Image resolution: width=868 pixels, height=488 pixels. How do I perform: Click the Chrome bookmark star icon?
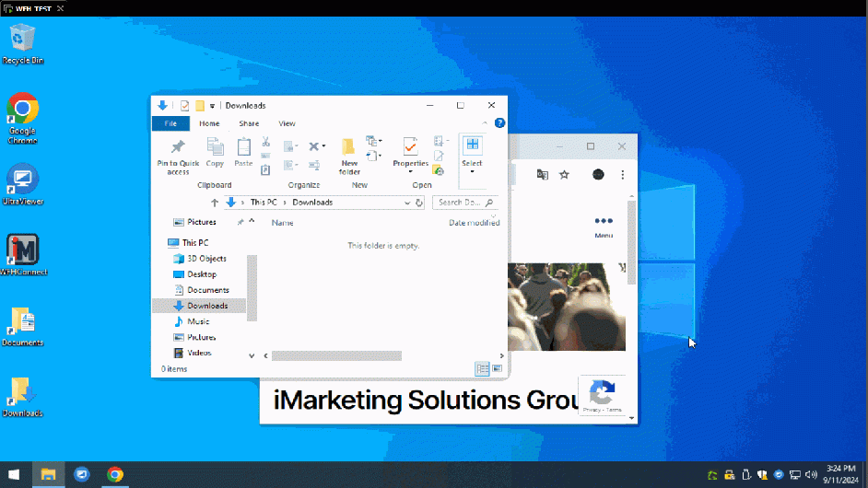[565, 174]
